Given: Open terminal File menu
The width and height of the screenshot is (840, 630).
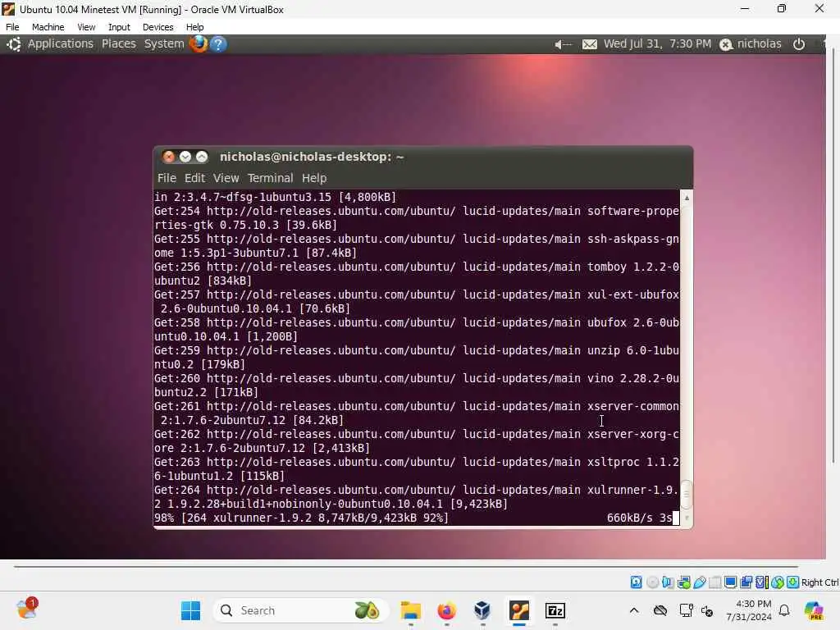Looking at the screenshot, I should [x=167, y=178].
